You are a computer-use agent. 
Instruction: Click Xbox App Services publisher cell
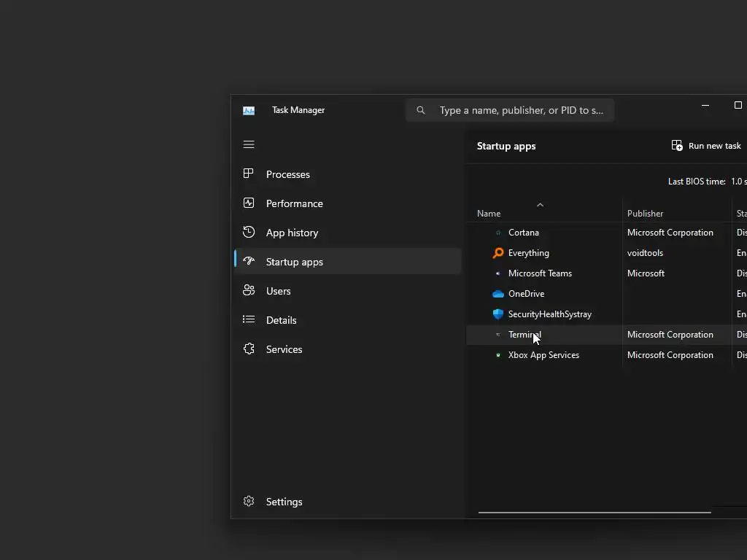(670, 355)
